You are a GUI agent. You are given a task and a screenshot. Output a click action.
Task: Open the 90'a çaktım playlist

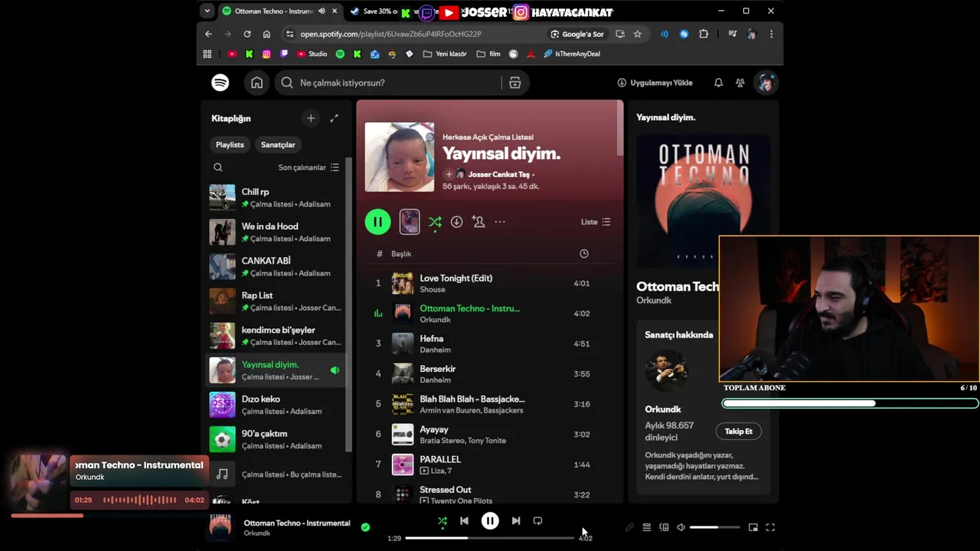click(x=276, y=439)
